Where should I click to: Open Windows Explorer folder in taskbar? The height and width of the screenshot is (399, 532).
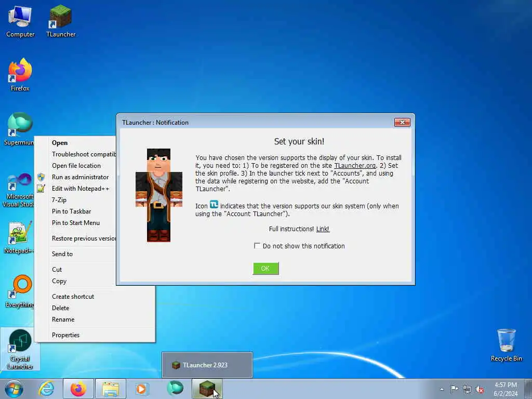tap(111, 389)
